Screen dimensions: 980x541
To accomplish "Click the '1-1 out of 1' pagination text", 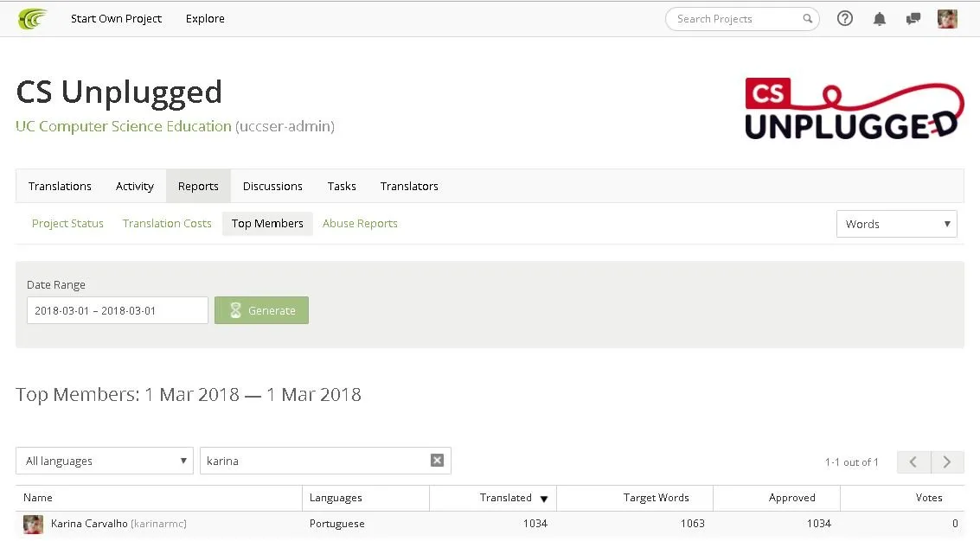I will [851, 462].
